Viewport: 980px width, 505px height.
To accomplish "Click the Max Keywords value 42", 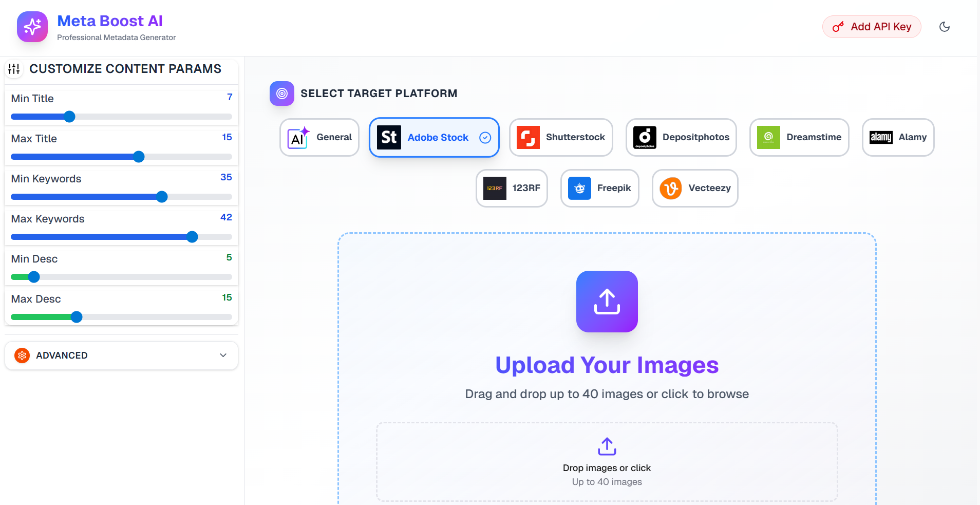I will click(x=226, y=217).
